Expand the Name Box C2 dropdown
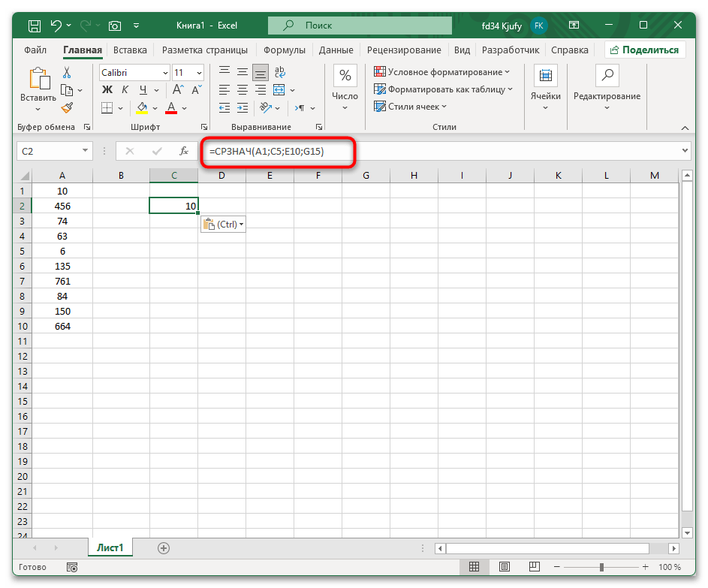708x588 pixels. (x=85, y=151)
